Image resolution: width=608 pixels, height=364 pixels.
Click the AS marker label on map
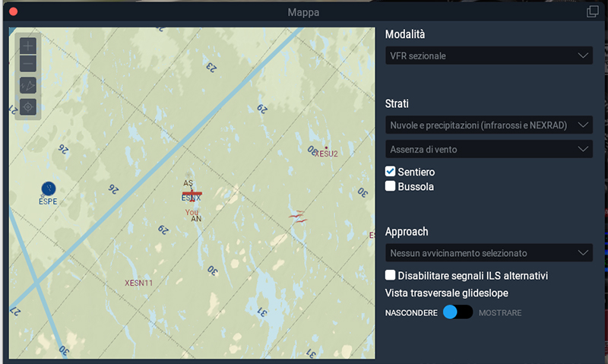(x=188, y=183)
